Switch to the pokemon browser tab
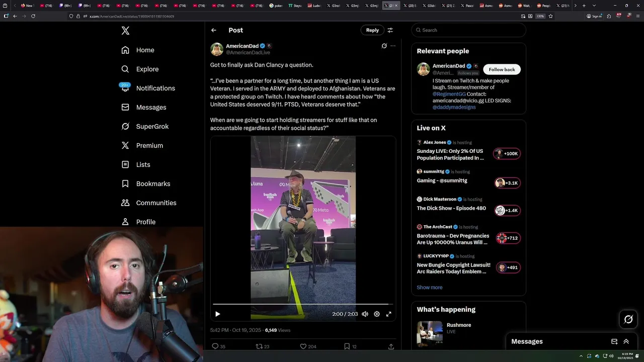The width and height of the screenshot is (644, 362). (x=276, y=6)
